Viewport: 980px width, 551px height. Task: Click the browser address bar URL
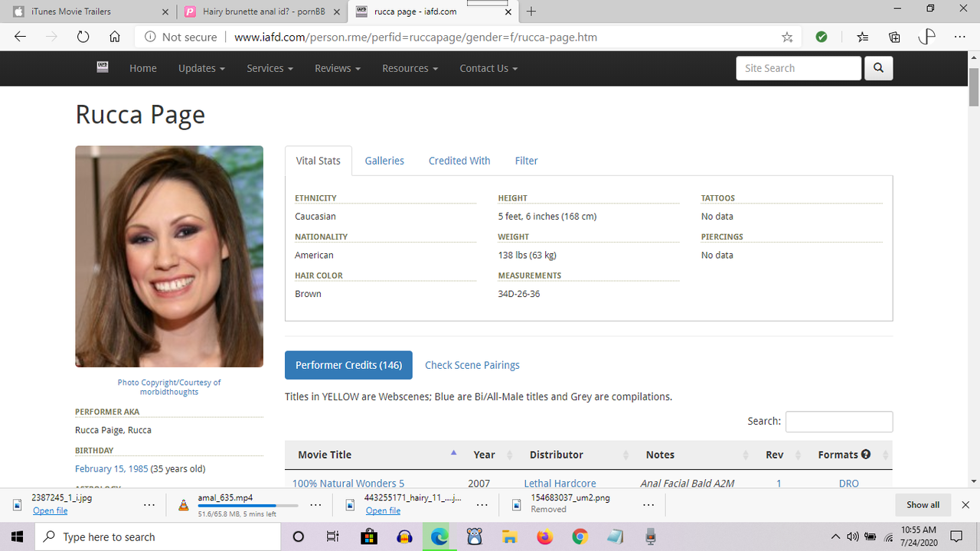416,37
